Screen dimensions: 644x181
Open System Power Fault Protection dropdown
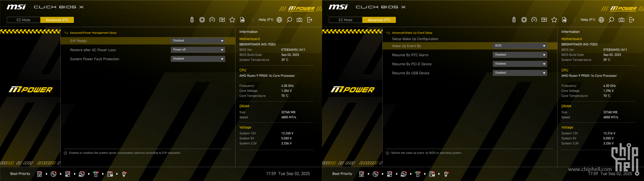click(198, 59)
